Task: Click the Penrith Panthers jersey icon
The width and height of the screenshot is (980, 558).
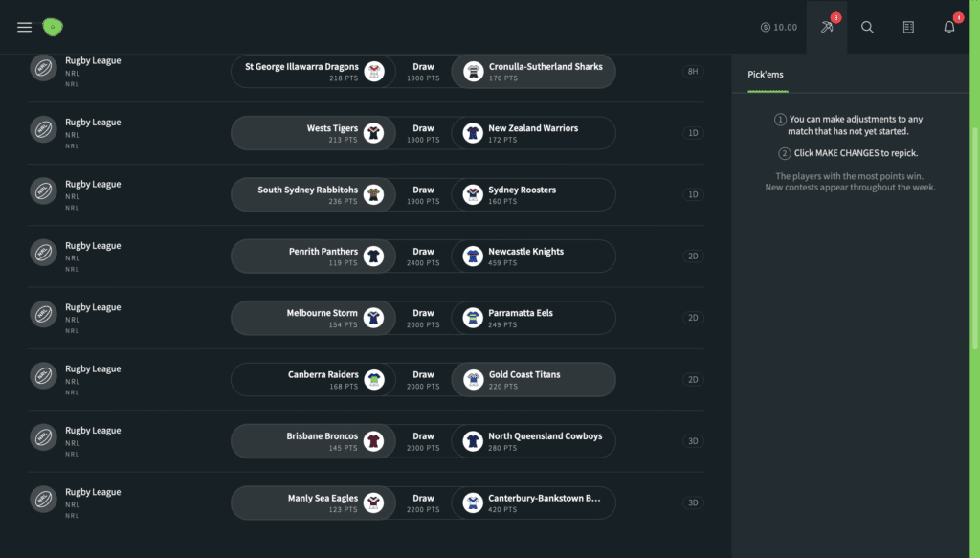Action: click(x=373, y=257)
